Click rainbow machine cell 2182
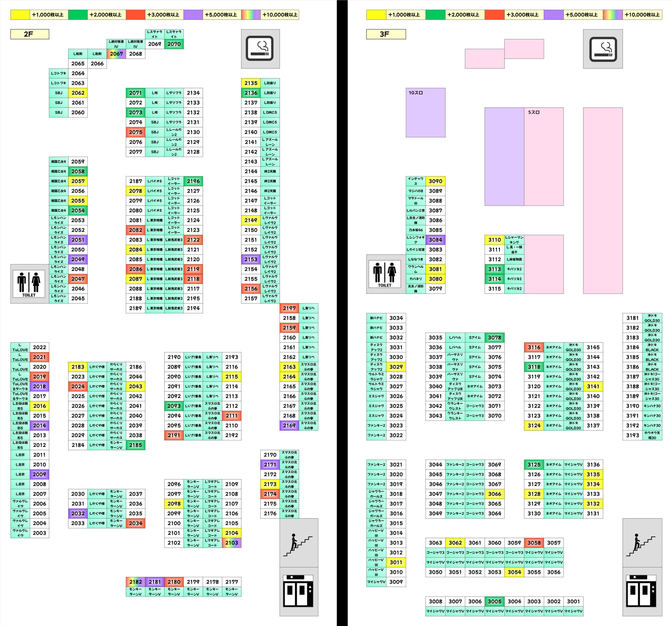The height and width of the screenshot is (626, 672). point(135,582)
